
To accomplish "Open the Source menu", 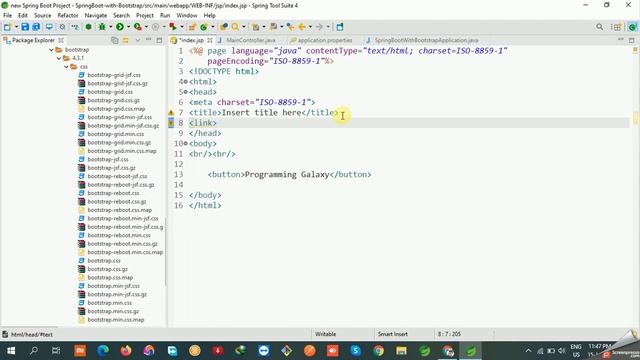I will click(42, 16).
